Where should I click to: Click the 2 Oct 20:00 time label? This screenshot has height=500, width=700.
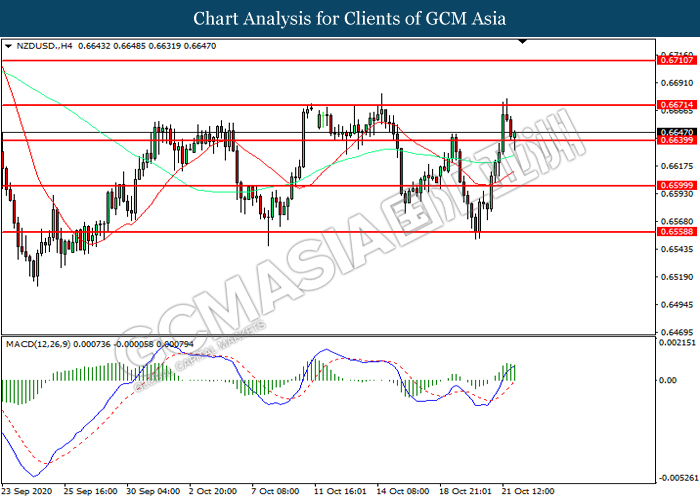[213, 492]
